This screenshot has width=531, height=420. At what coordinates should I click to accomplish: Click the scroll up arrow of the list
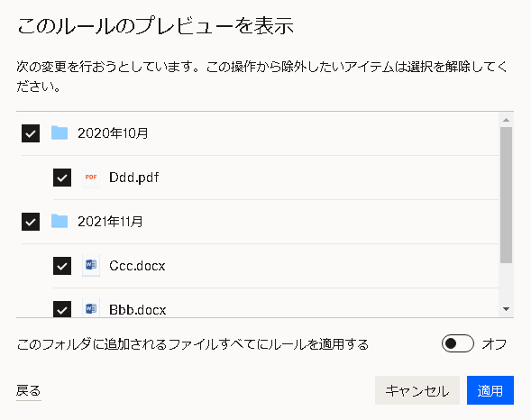[506, 120]
